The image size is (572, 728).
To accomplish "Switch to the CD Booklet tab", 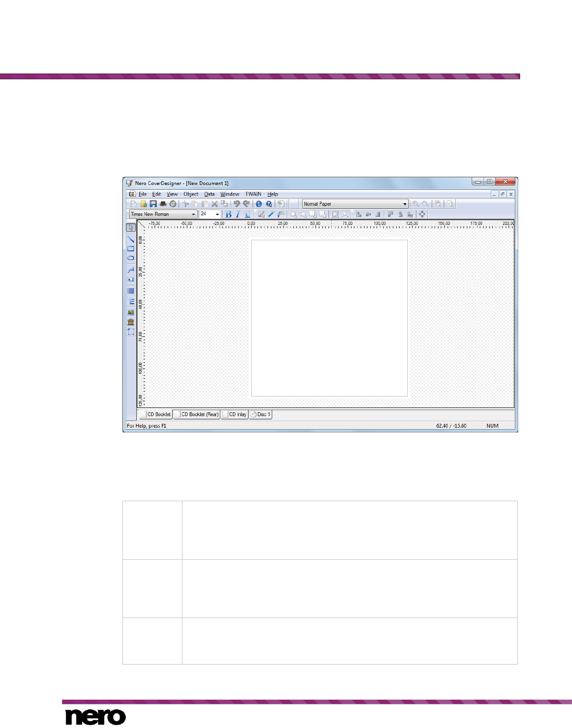I will tap(156, 414).
